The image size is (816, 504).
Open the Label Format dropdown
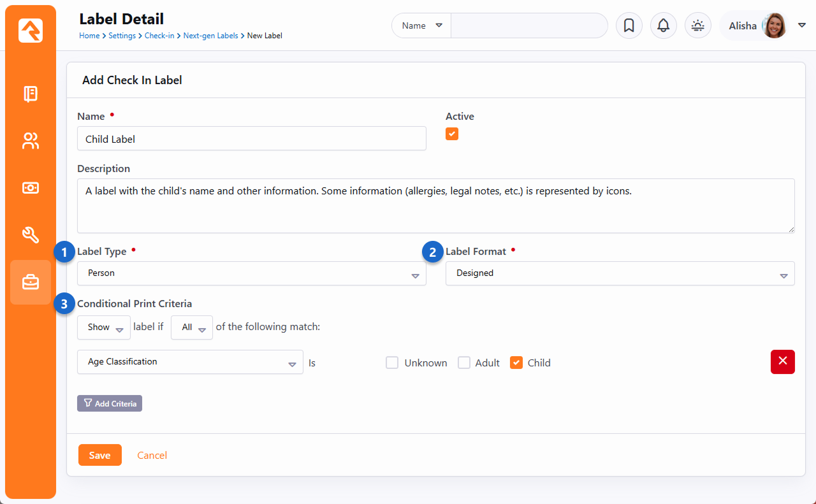[620, 273]
